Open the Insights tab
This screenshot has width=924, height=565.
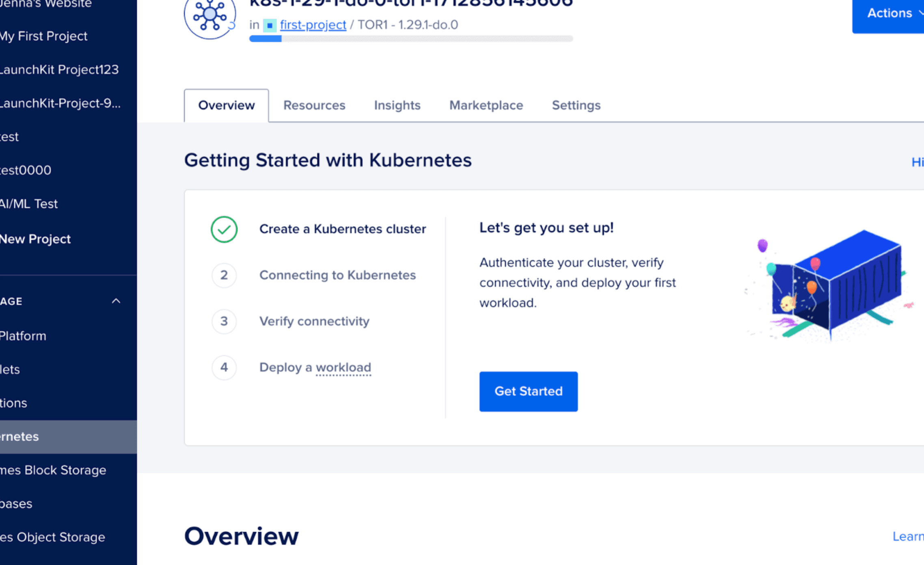click(x=397, y=106)
